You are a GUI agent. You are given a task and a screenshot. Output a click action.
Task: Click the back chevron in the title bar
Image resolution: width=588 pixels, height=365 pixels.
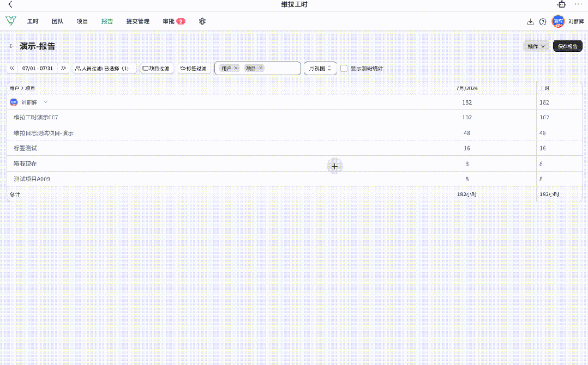10,4
